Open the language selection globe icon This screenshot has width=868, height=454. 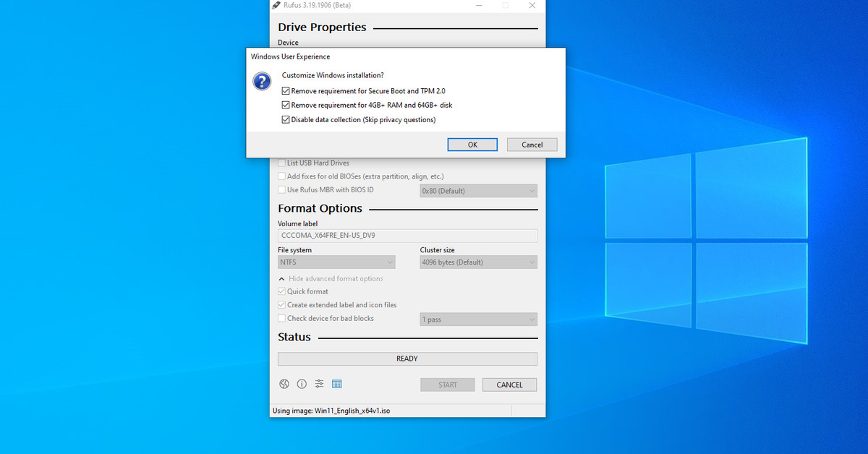tap(284, 385)
